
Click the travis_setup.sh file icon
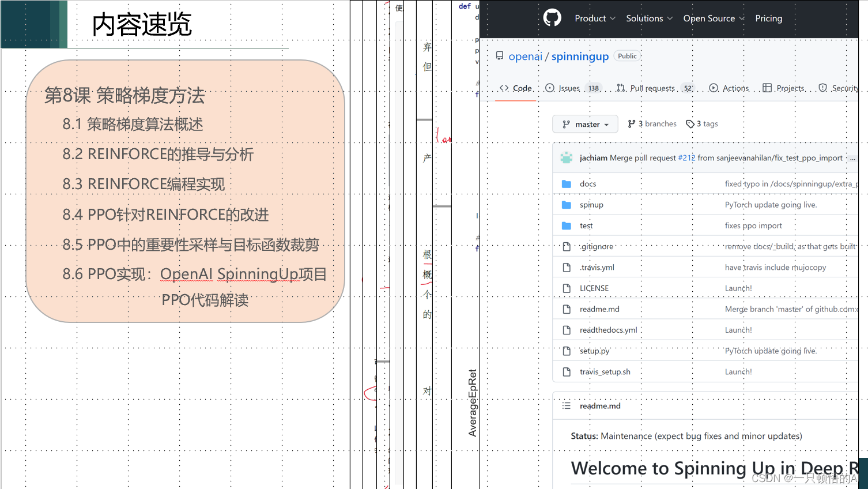pyautogui.click(x=567, y=371)
